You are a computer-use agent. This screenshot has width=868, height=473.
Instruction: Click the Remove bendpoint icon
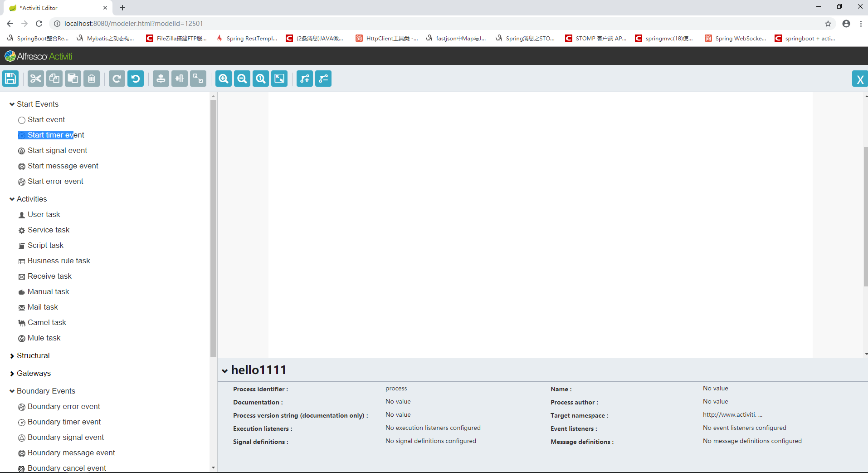[323, 79]
